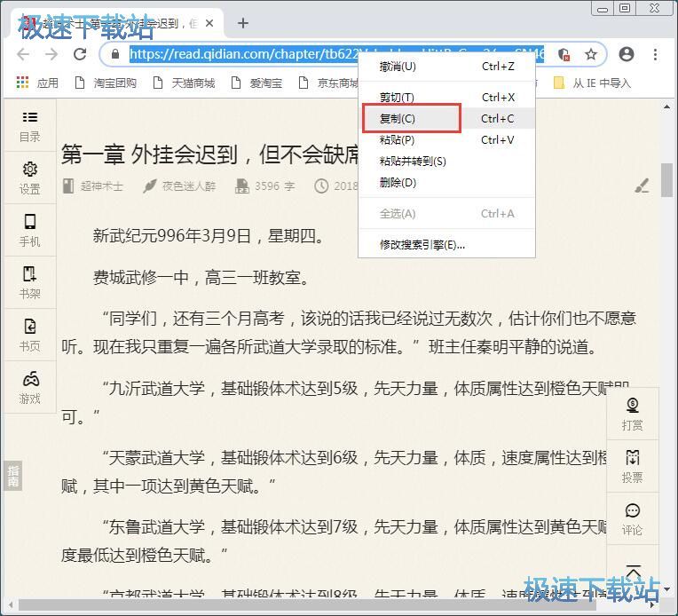Viewport: 678px width, 616px height.
Task: Open the 游戏 games section
Action: tap(30, 387)
